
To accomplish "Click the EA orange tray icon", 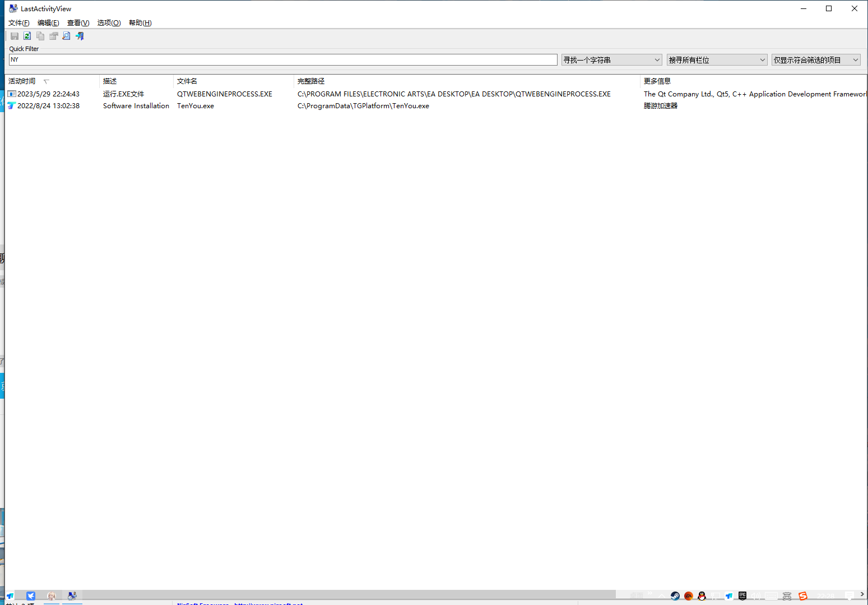I will (x=689, y=596).
